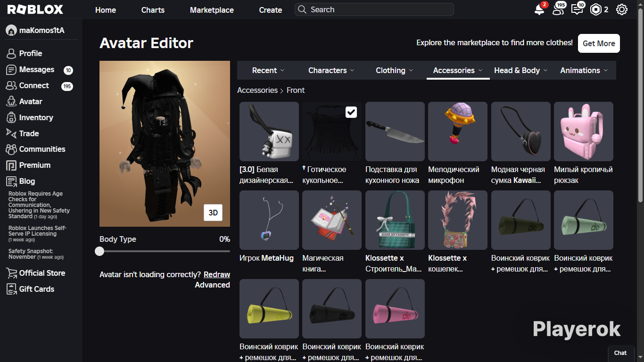Select the MetaHug necklace thumbnail
This screenshot has height=362, width=644.
(x=269, y=220)
